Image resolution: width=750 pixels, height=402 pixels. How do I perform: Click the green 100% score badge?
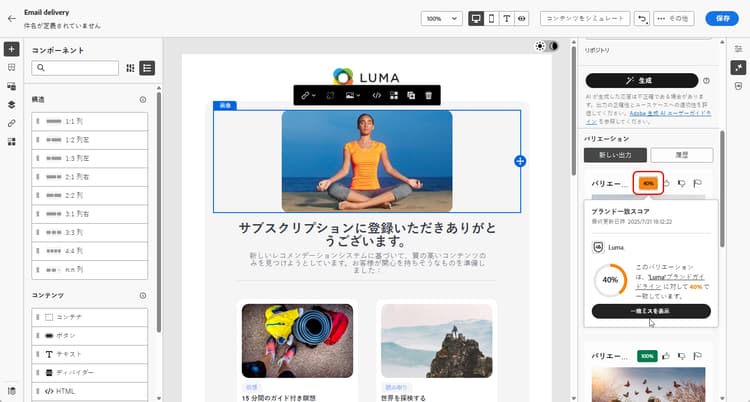click(647, 356)
